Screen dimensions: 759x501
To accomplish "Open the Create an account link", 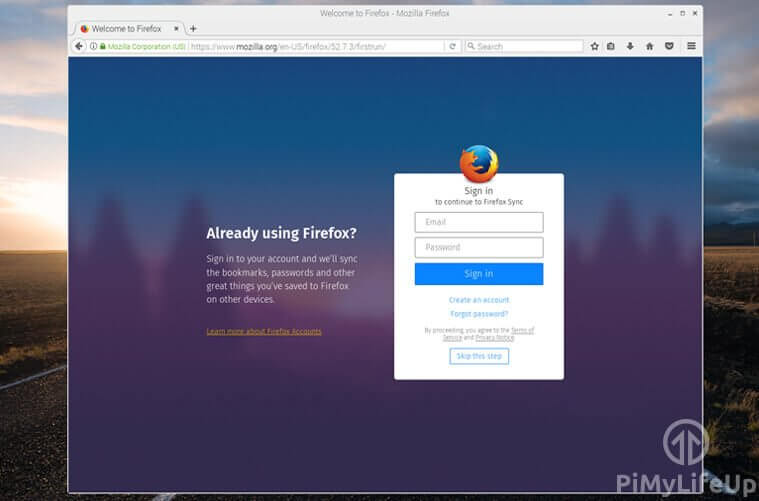I will (479, 300).
